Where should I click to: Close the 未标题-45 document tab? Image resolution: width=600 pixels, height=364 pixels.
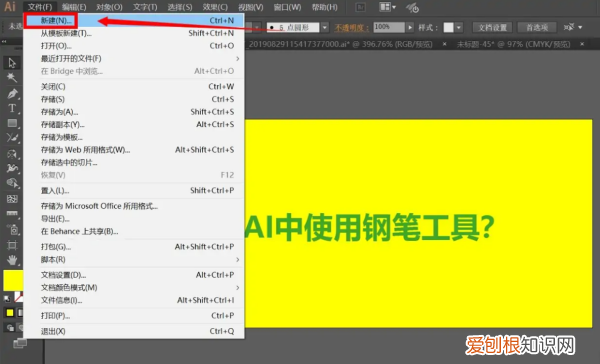pos(582,44)
